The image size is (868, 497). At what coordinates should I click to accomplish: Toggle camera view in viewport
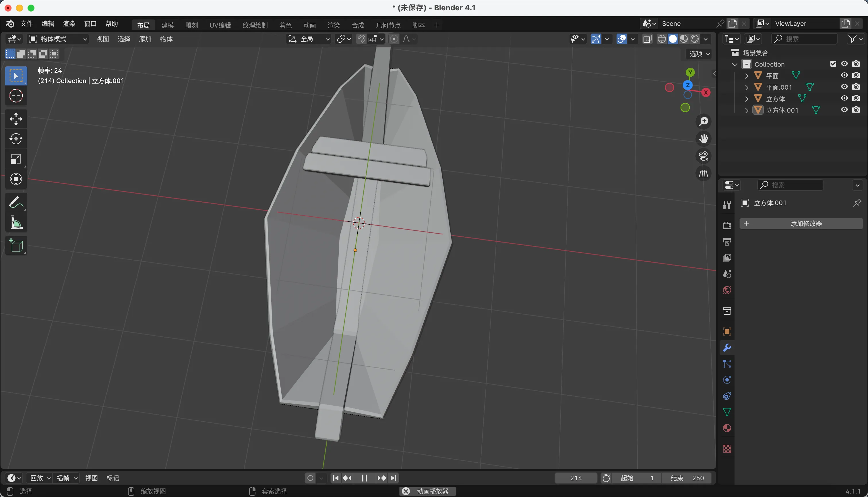[x=704, y=156]
